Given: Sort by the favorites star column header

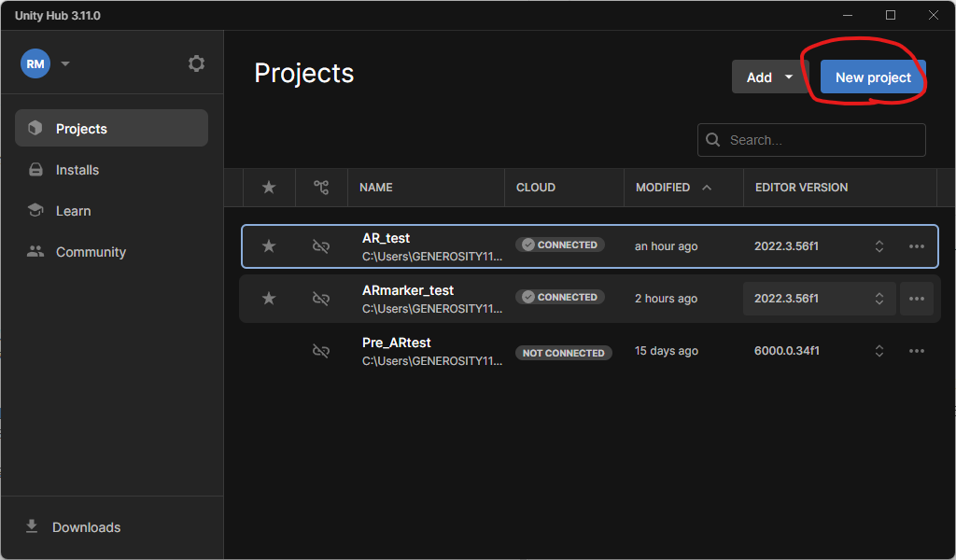Looking at the screenshot, I should click(269, 188).
